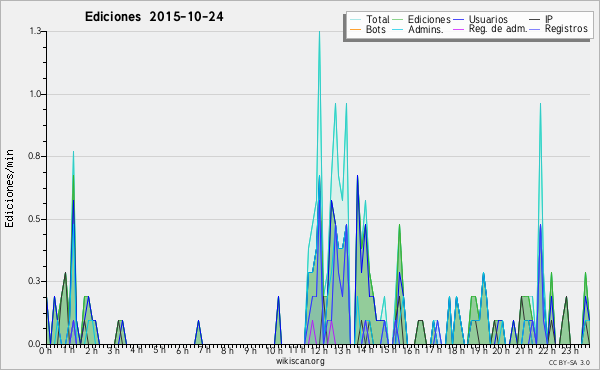Viewport: 600px width, 370px height.
Task: Click the '4 h' x-axis label
Action: tap(136, 350)
